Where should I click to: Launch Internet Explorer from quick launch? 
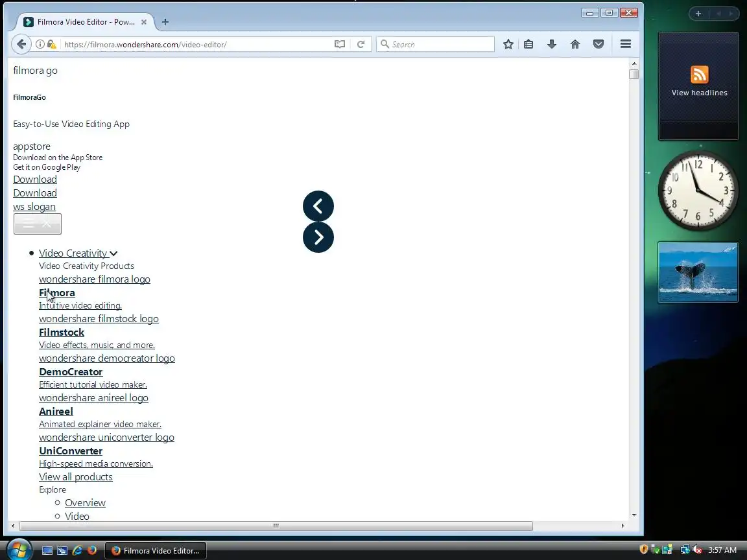tap(77, 550)
